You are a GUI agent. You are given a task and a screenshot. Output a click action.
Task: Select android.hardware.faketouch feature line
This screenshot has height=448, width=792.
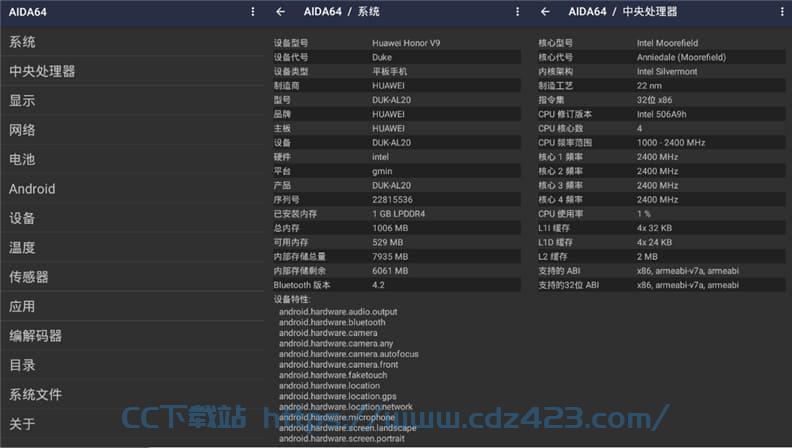pyautogui.click(x=333, y=375)
